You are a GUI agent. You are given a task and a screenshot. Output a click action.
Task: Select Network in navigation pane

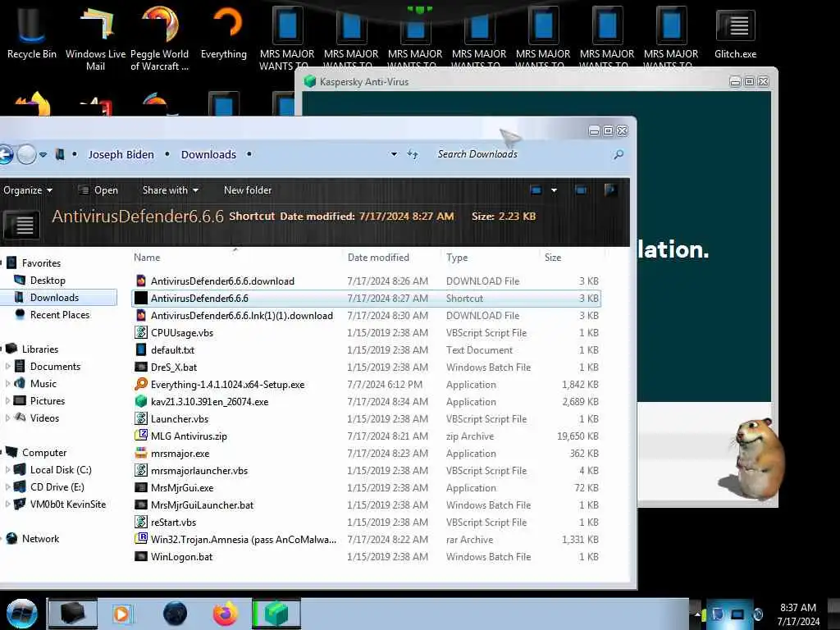(40, 538)
